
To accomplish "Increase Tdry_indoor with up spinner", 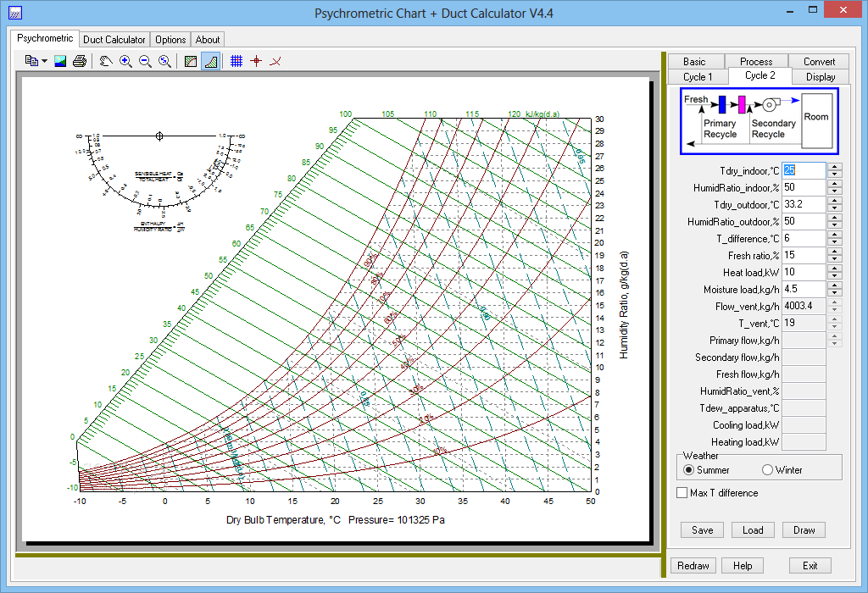I will (x=835, y=167).
